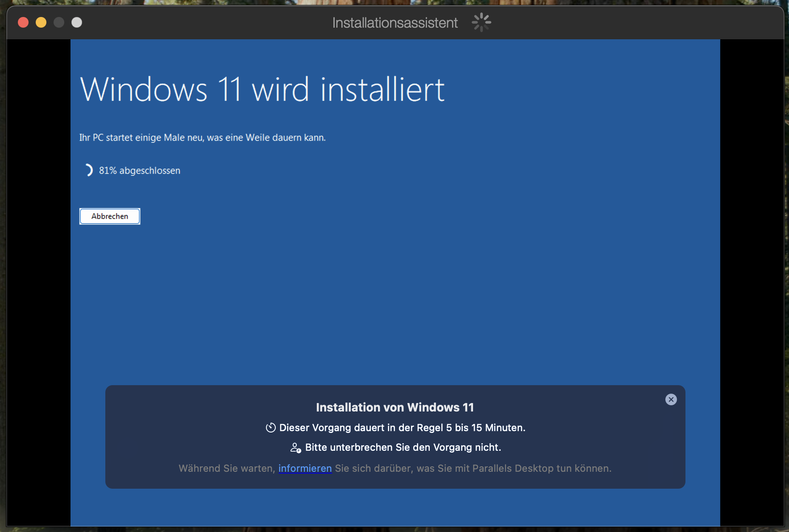Click the Abbrechen button
This screenshot has width=789, height=532.
[x=110, y=216]
